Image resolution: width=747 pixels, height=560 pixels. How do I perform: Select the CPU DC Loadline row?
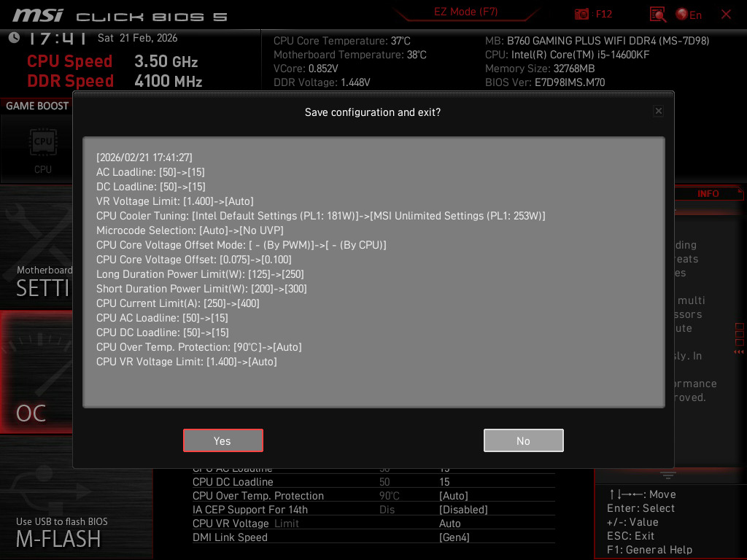coord(373,482)
